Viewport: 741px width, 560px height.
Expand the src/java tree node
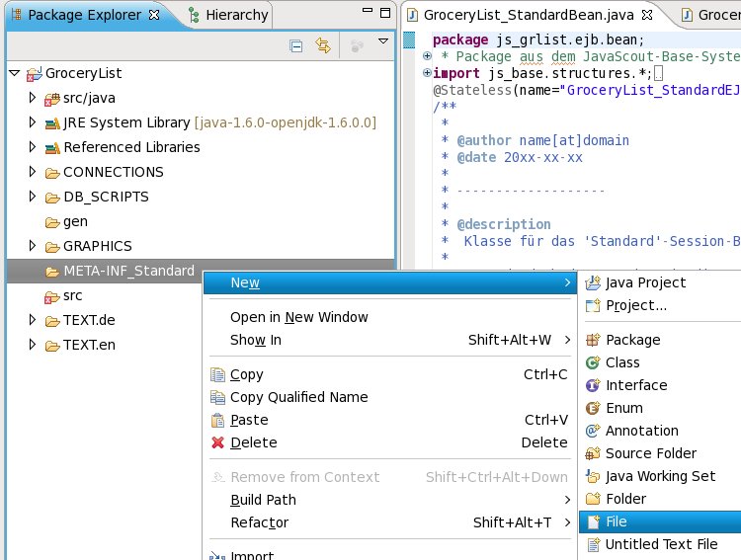pos(32,98)
